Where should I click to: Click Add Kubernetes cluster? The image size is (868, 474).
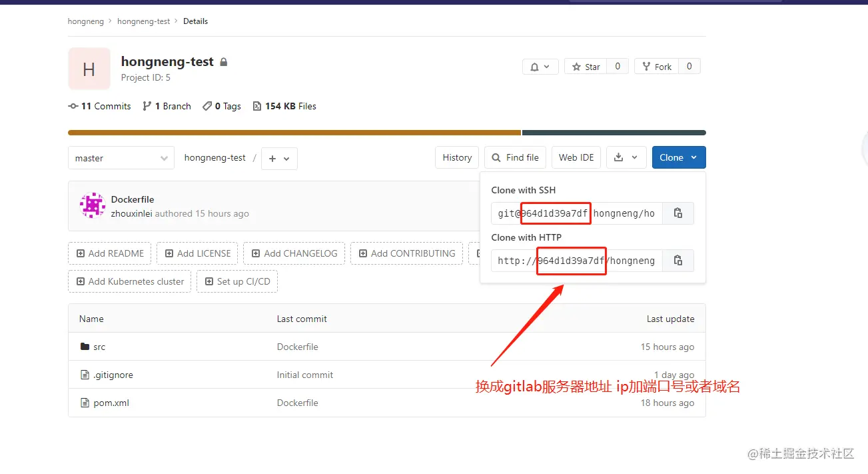tap(129, 281)
